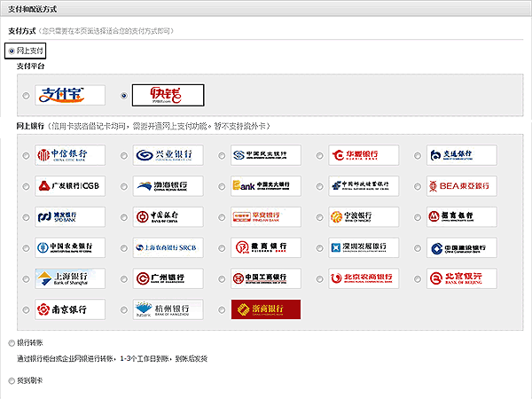Click the 网上银行 section label
Screen dimensions: 532x399
(30, 126)
